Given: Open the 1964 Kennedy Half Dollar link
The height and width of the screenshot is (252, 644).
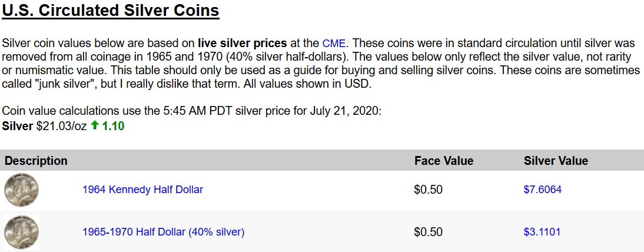Looking at the screenshot, I should pos(143,190).
